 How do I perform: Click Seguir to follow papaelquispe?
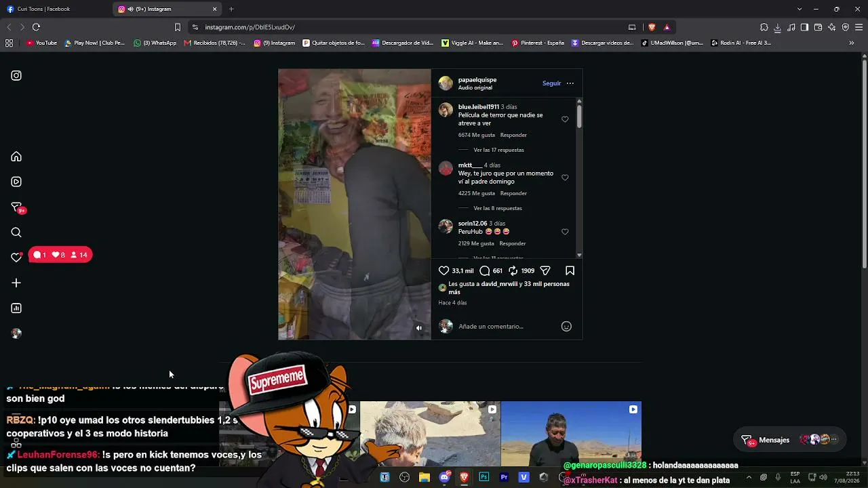coord(551,83)
